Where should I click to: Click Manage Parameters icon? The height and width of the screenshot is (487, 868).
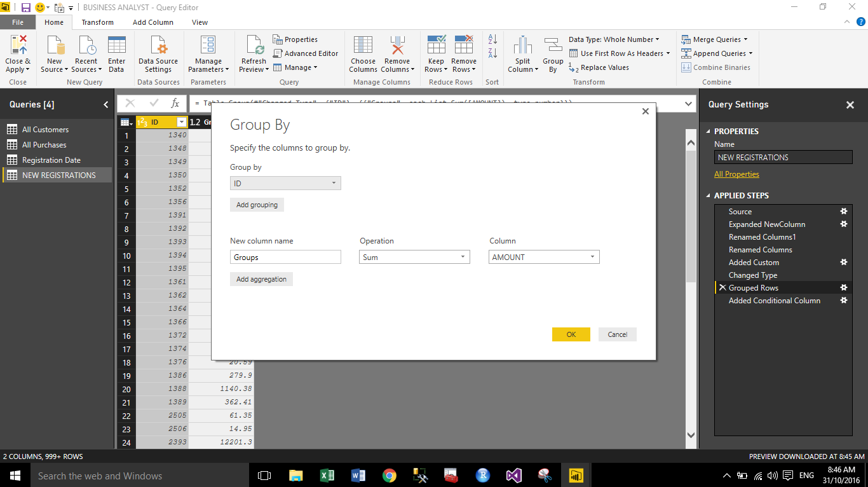tap(208, 46)
